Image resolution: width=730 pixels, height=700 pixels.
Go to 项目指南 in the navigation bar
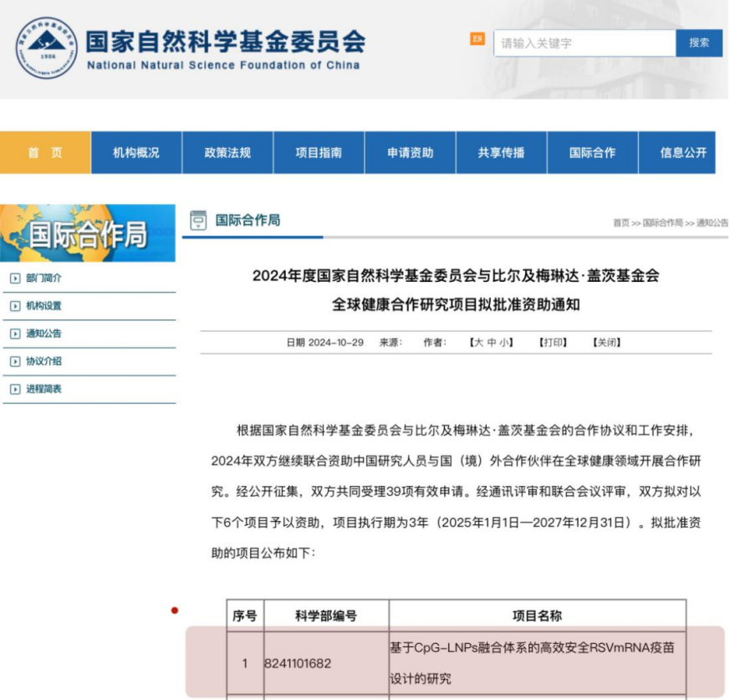(319, 152)
